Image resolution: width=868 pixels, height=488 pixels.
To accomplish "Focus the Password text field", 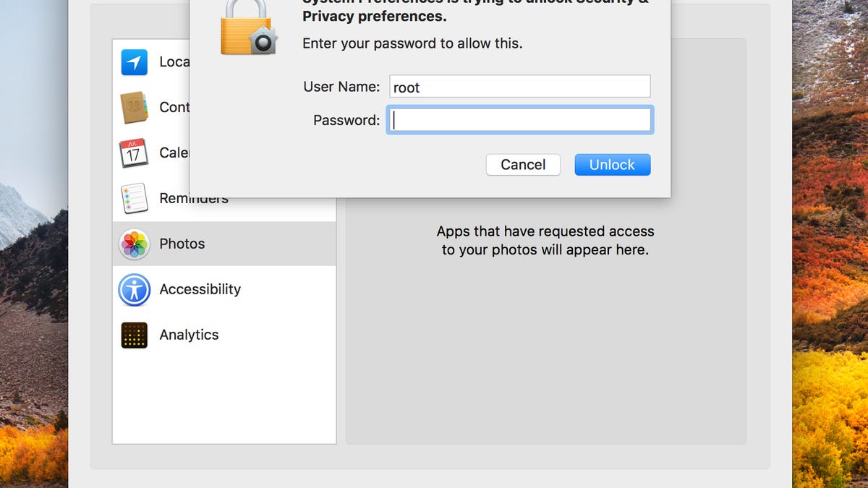I will coord(519,120).
